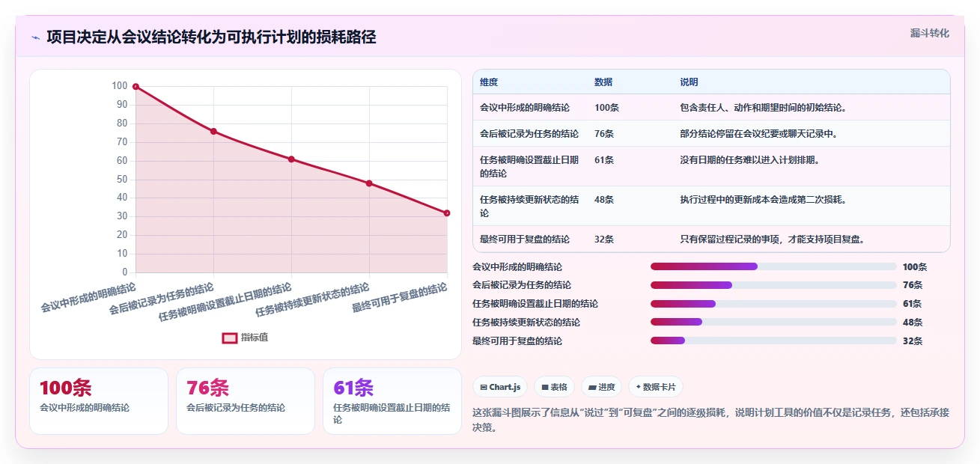The height and width of the screenshot is (464, 980).
Task: Click the table data cell 61条
Action: tap(604, 160)
